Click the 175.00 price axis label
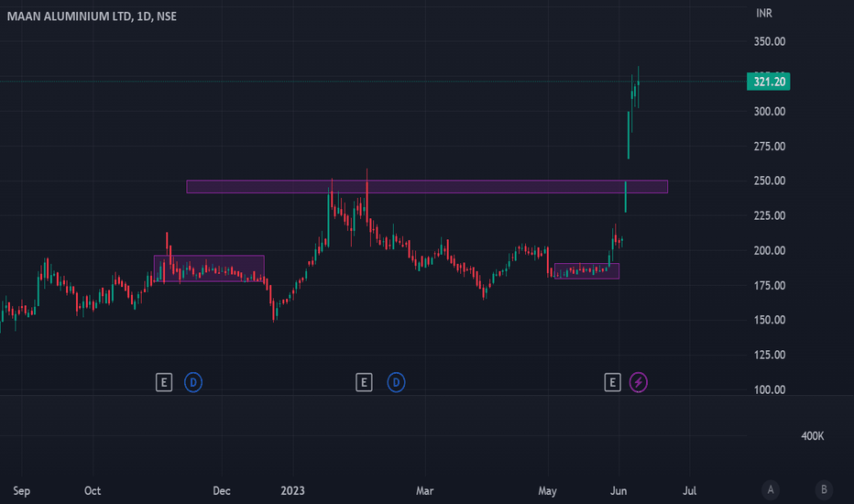This screenshot has width=854, height=504. [x=769, y=285]
